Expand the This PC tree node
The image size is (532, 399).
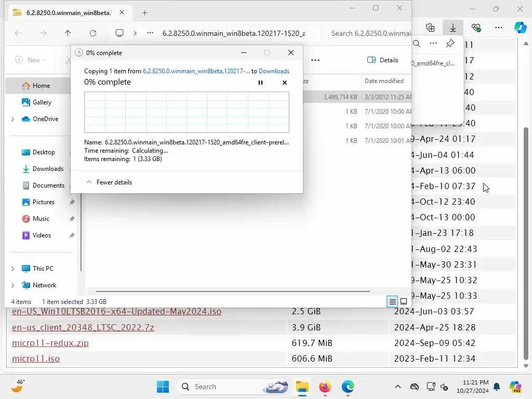13,269
